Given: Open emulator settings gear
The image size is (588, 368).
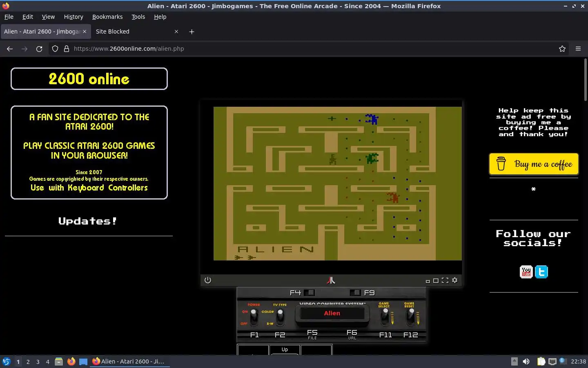Looking at the screenshot, I should (455, 280).
